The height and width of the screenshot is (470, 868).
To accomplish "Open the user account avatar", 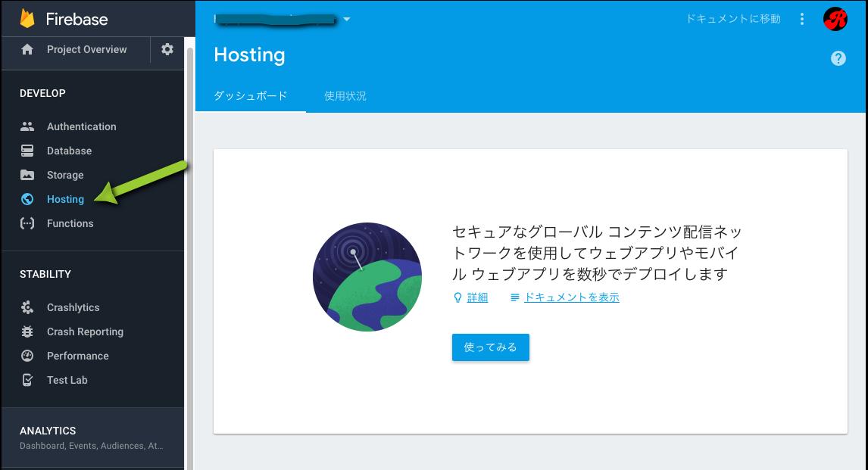I will pyautogui.click(x=835, y=19).
